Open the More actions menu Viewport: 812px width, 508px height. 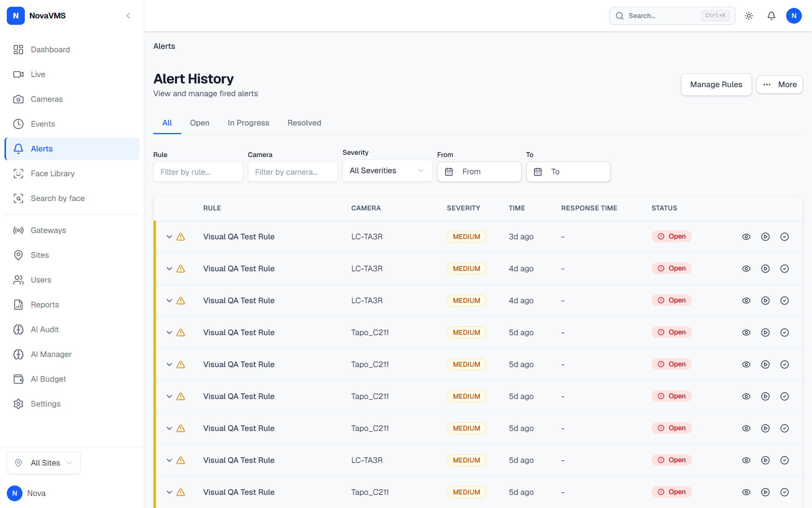pyautogui.click(x=779, y=85)
